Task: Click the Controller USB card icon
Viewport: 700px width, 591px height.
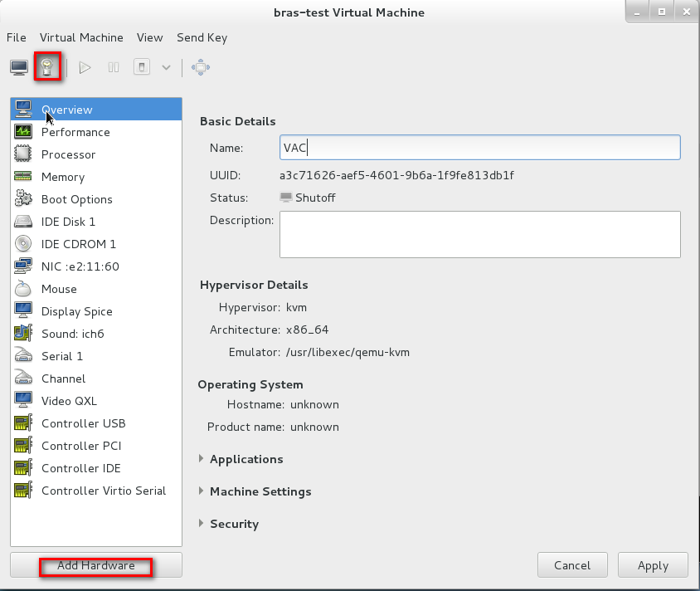Action: 23,422
